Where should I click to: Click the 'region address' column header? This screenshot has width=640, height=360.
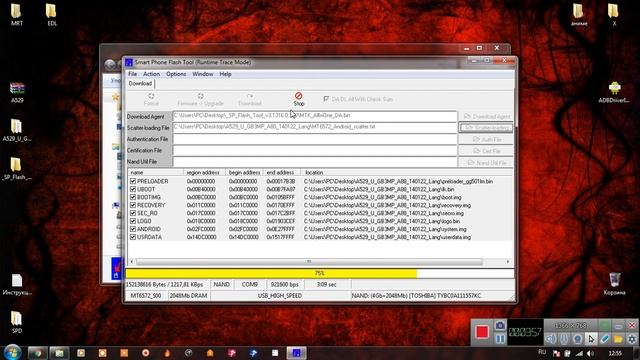pos(203,173)
